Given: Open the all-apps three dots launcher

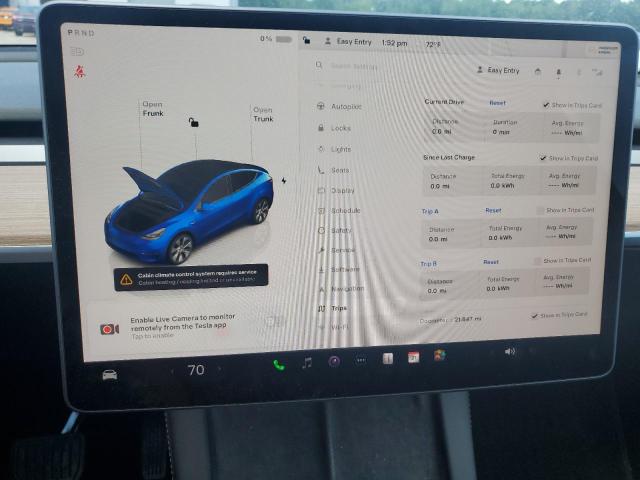Looking at the screenshot, I should 361,360.
